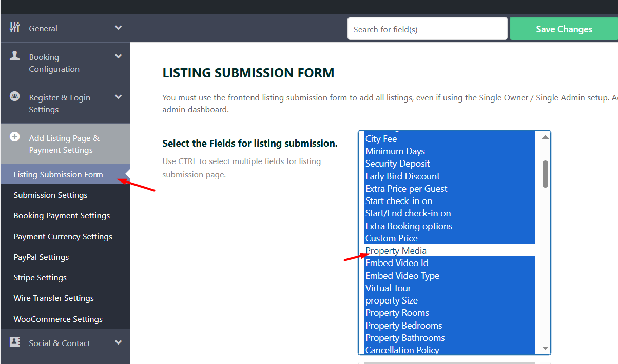Viewport: 618px width, 364px height.
Task: Select the Security Deposit list option
Action: [x=397, y=164]
